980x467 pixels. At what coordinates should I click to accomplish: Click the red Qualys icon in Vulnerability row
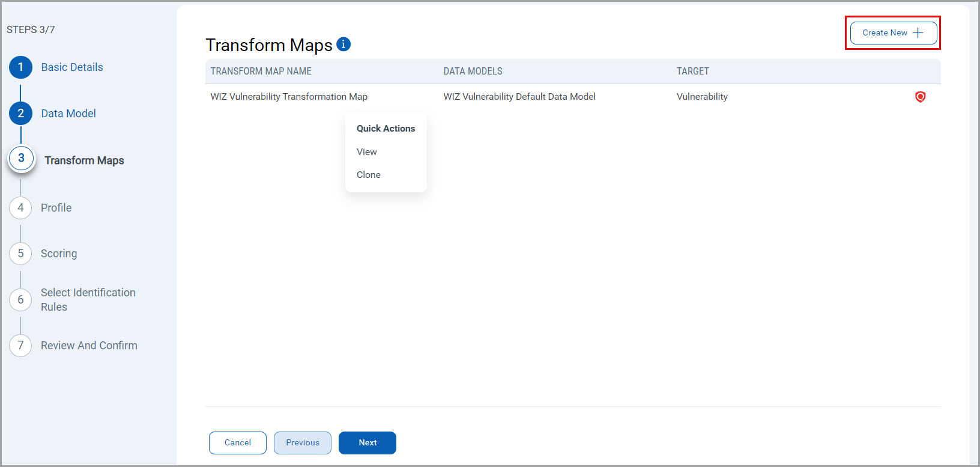pyautogui.click(x=920, y=97)
